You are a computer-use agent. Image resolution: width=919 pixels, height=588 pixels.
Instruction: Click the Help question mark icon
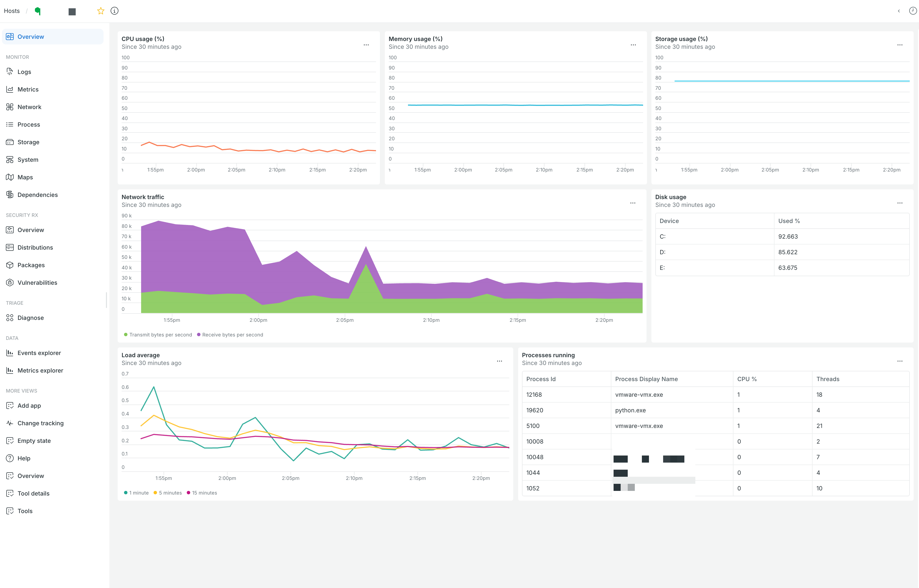click(10, 458)
